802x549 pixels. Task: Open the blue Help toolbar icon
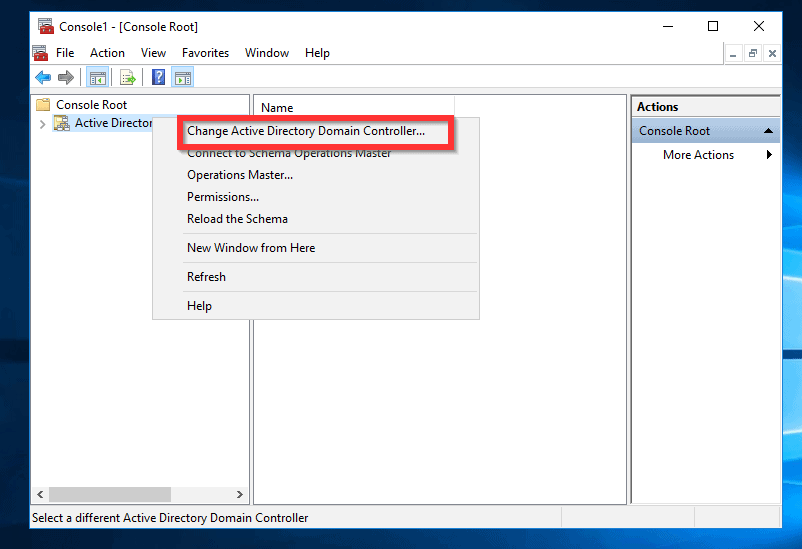coord(159,77)
